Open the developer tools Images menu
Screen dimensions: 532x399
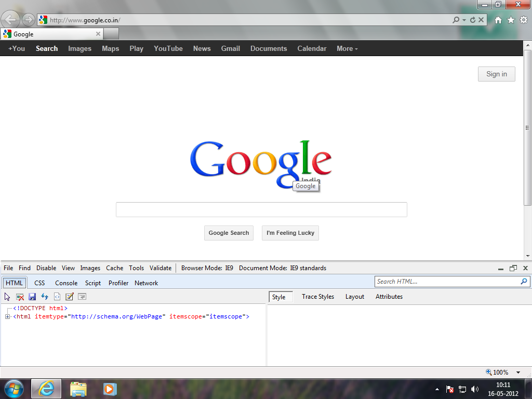[90, 268]
